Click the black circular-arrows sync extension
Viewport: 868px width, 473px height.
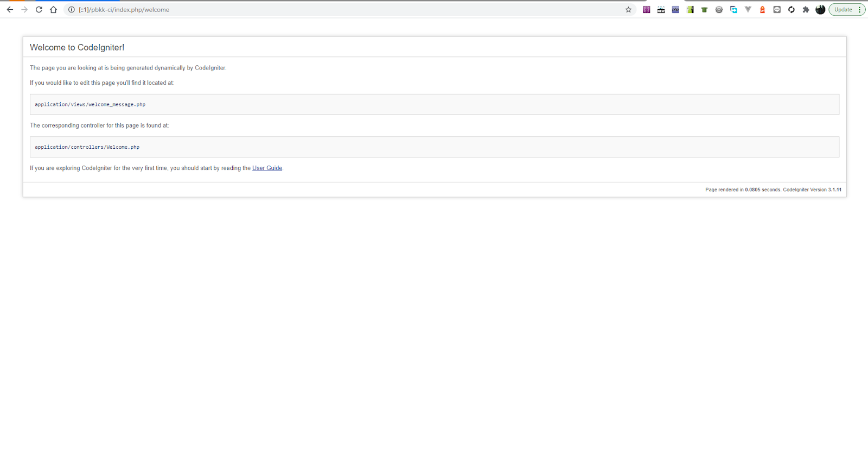[x=792, y=10]
